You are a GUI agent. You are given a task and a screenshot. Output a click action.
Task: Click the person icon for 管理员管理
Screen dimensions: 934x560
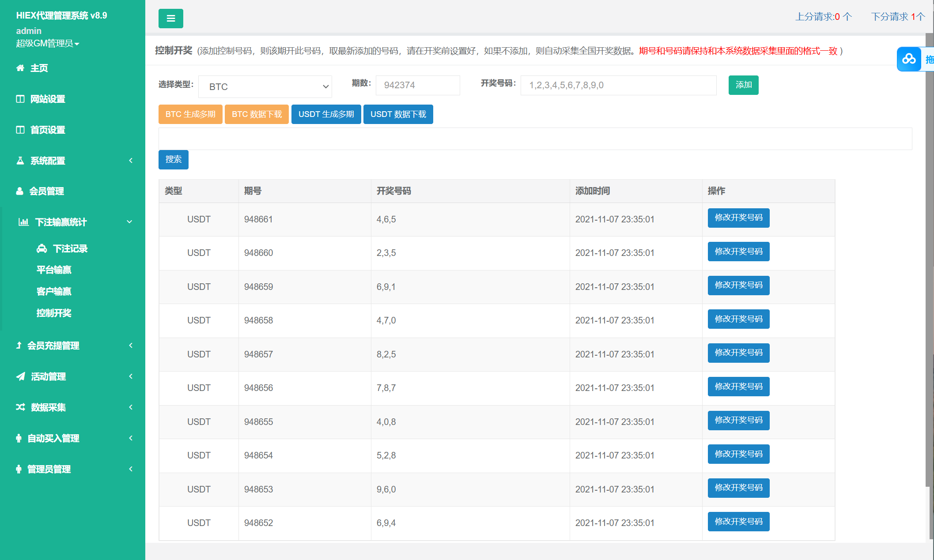[x=19, y=469]
